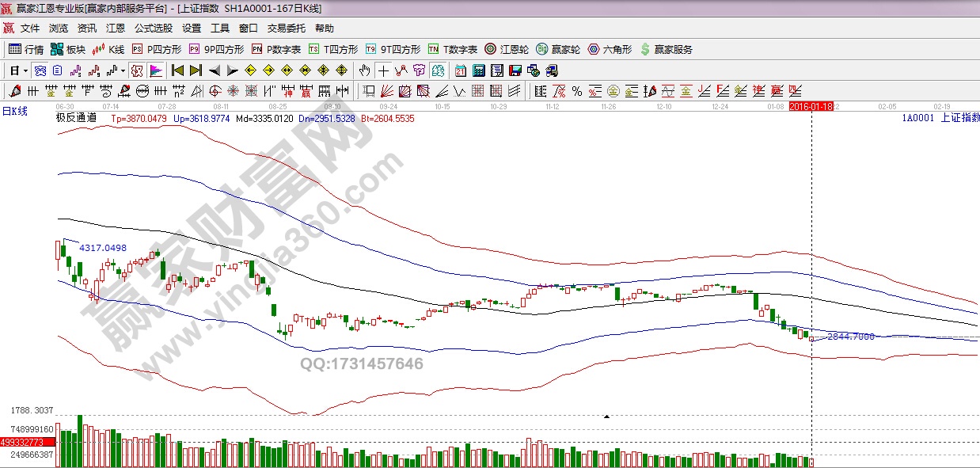Click the percent (%) drawing tool
This screenshot has height=468, width=980.
coord(577,91)
